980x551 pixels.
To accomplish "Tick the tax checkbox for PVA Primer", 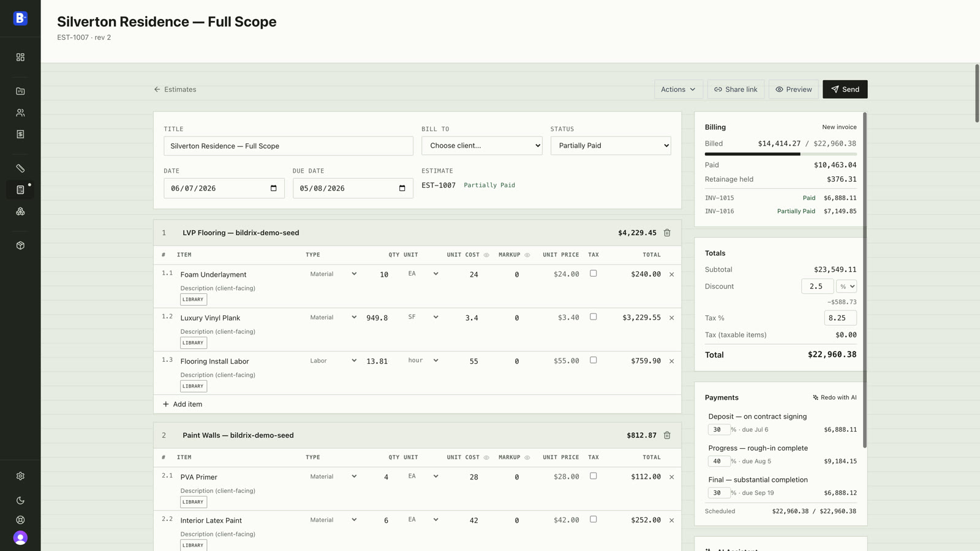I will (593, 476).
